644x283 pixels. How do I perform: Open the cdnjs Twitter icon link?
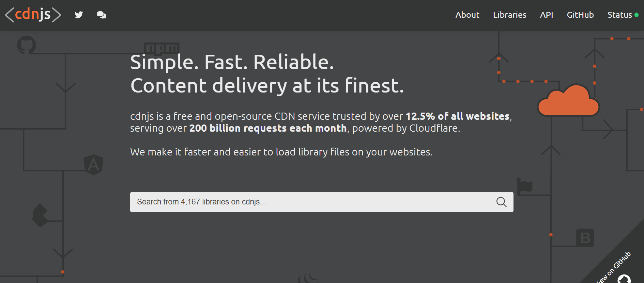pyautogui.click(x=79, y=15)
